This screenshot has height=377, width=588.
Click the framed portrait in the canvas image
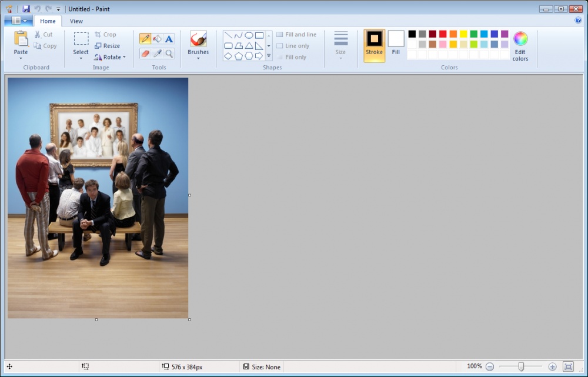point(93,135)
